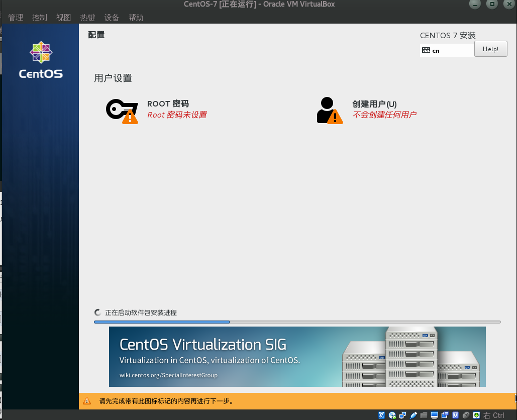Click the optical disc status icon
The height and width of the screenshot is (420, 517).
(x=392, y=415)
